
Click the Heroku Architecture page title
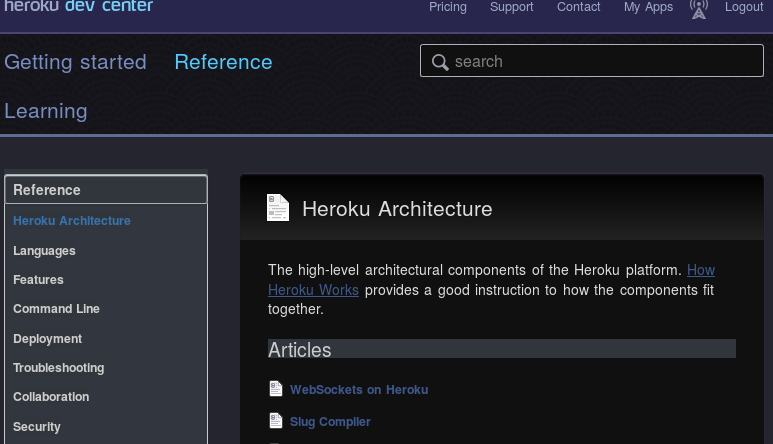397,209
